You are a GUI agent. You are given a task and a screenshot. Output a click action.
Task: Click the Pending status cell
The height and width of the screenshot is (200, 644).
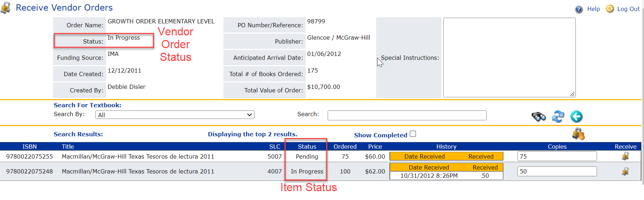(307, 156)
